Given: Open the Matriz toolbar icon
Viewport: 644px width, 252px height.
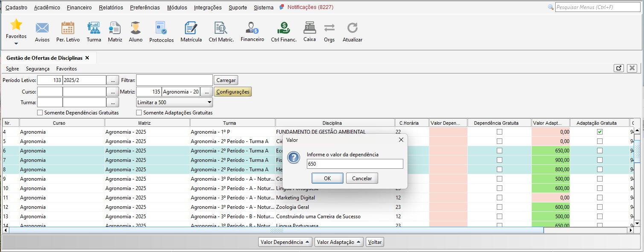Looking at the screenshot, I should click(115, 28).
